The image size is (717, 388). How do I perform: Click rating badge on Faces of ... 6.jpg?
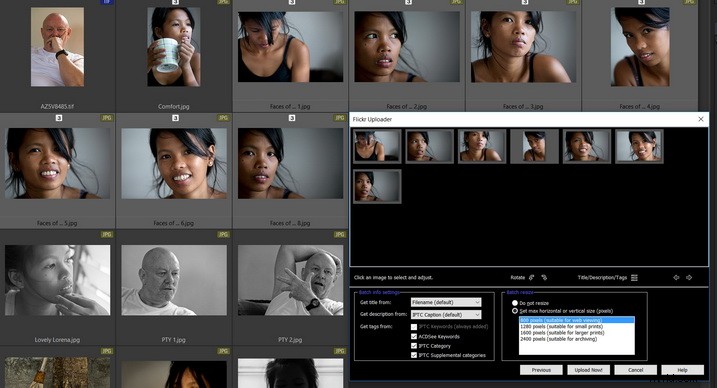click(x=175, y=118)
